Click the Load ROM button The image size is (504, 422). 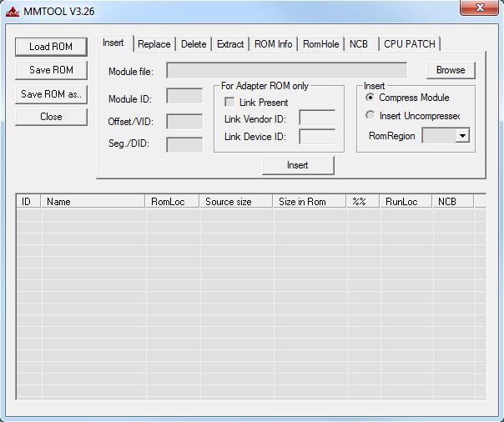pos(51,47)
